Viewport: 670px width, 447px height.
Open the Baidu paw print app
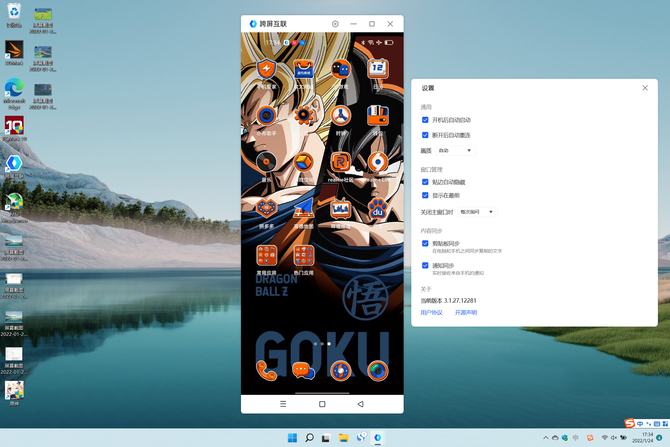click(x=378, y=209)
